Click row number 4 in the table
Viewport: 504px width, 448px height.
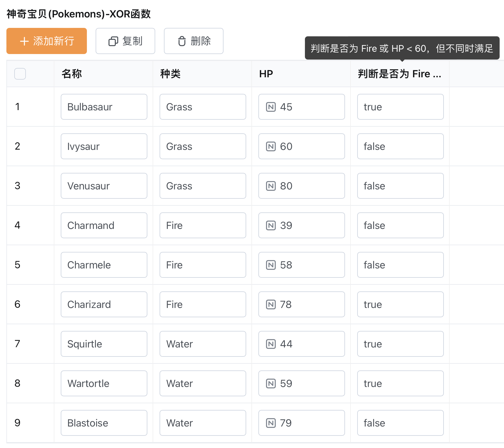pyautogui.click(x=17, y=225)
